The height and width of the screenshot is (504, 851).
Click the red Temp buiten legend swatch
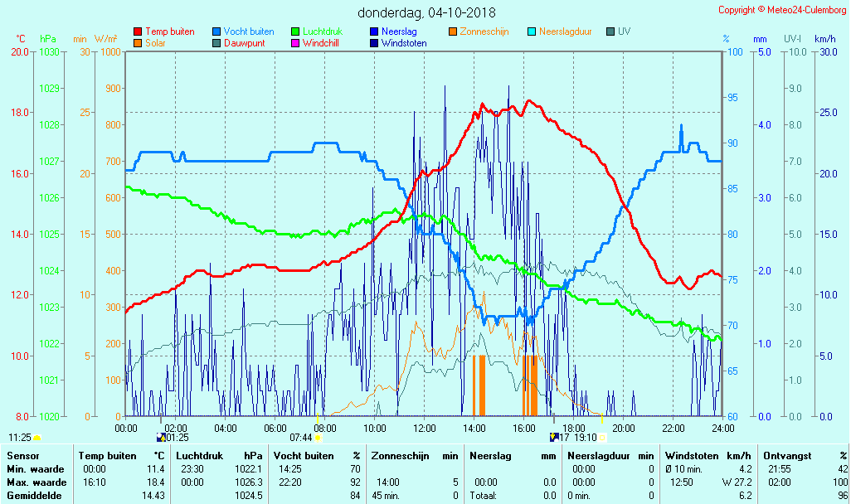pos(138,32)
